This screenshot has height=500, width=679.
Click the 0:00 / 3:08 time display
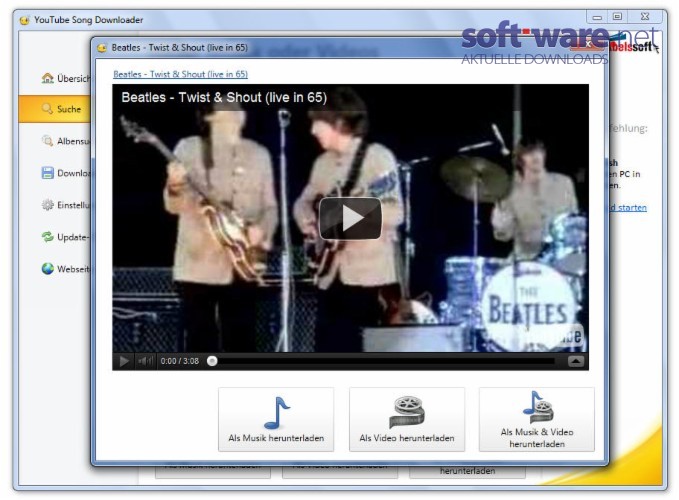(x=180, y=361)
